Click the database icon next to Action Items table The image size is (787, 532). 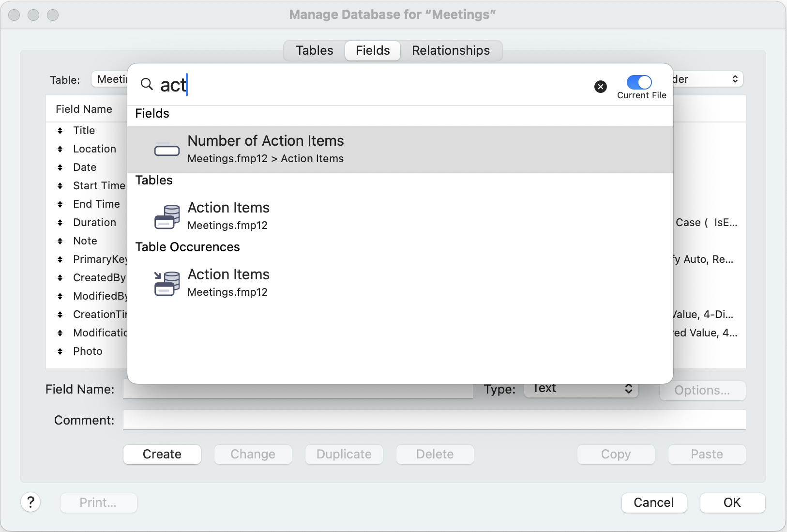pyautogui.click(x=166, y=216)
